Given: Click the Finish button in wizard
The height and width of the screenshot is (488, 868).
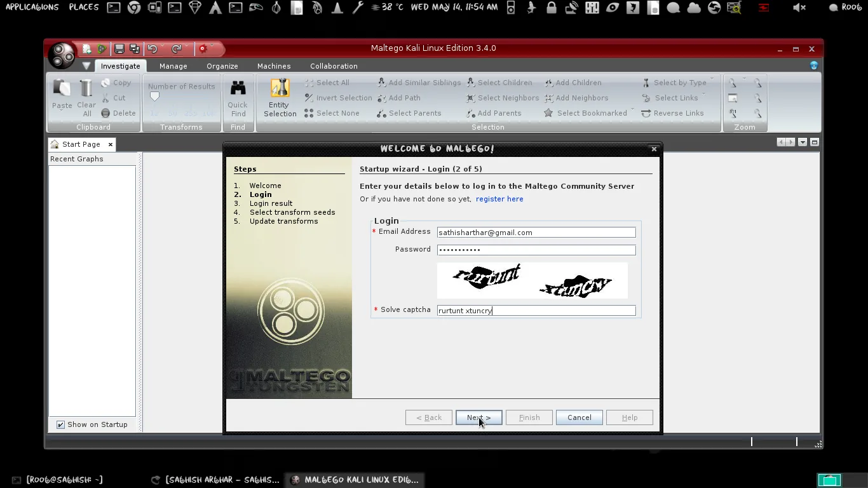Looking at the screenshot, I should point(529,417).
